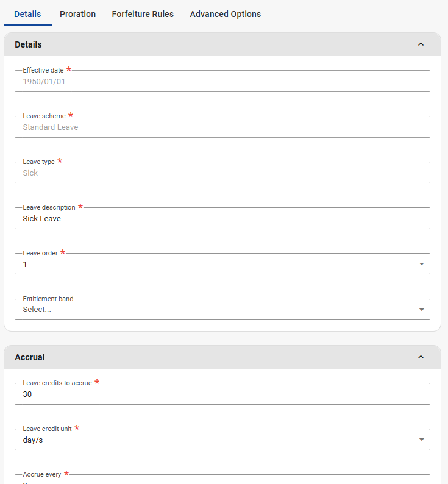
Task: Select the Details tab
Action: (x=27, y=14)
